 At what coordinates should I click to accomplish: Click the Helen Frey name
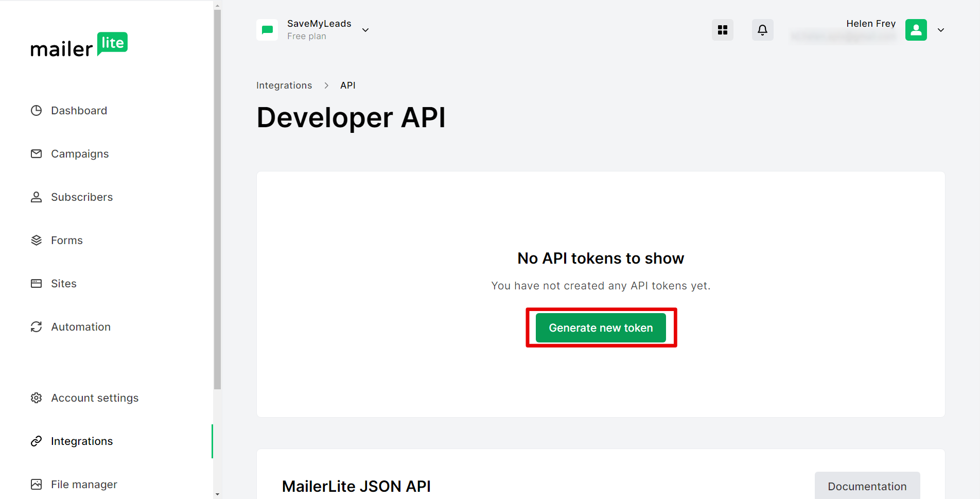[871, 24]
